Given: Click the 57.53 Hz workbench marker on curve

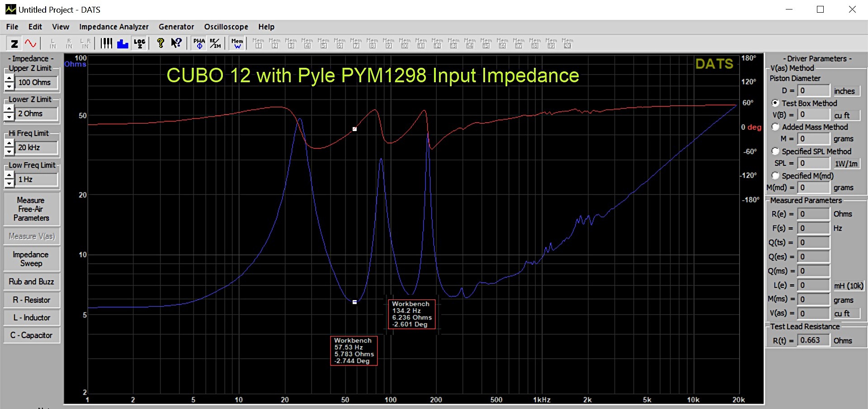Looking at the screenshot, I should [354, 302].
